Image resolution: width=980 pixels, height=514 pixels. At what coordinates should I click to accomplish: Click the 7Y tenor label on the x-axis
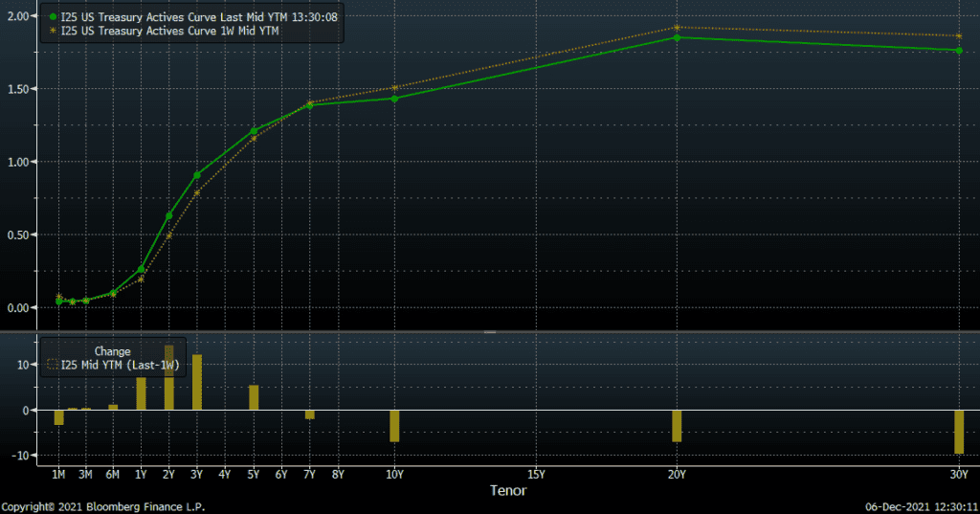point(309,475)
